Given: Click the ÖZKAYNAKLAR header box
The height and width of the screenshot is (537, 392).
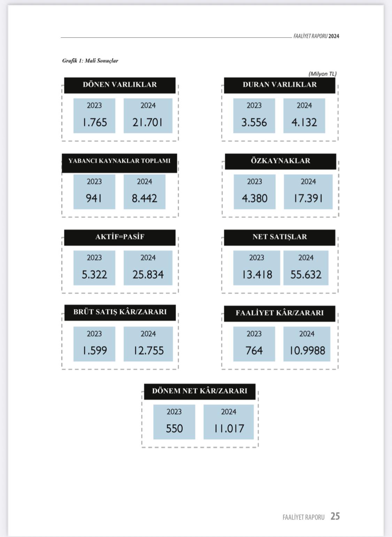Looking at the screenshot, I should [280, 161].
